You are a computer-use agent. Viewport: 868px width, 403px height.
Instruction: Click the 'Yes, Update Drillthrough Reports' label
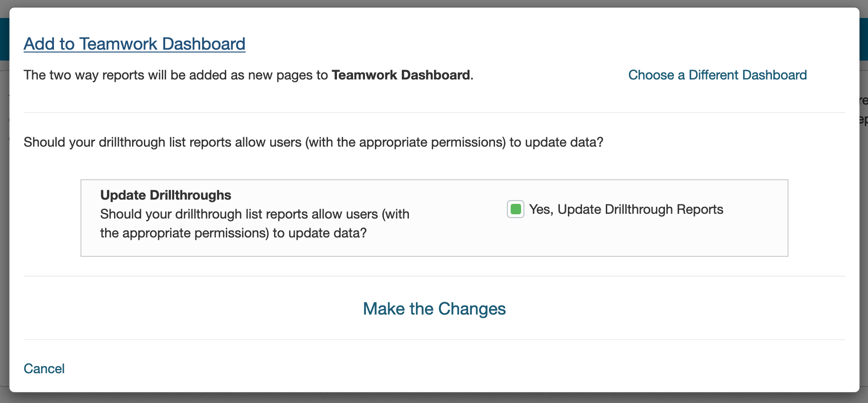(x=626, y=209)
